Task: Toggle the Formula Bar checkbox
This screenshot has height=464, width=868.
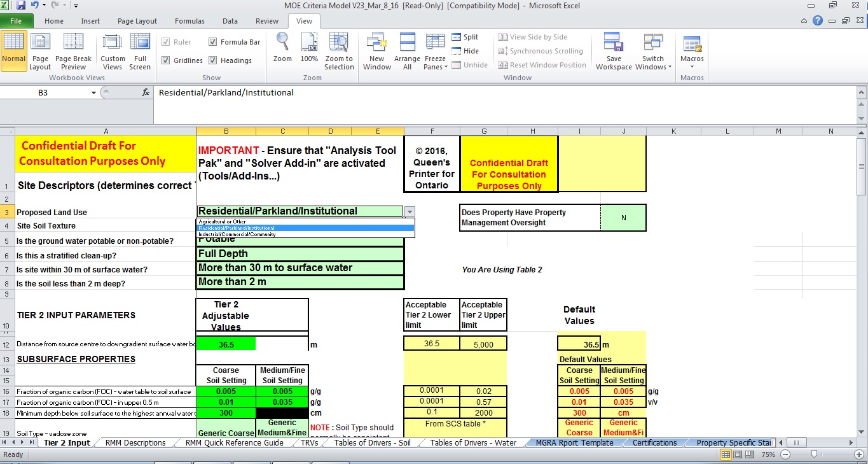Action: coord(235,42)
